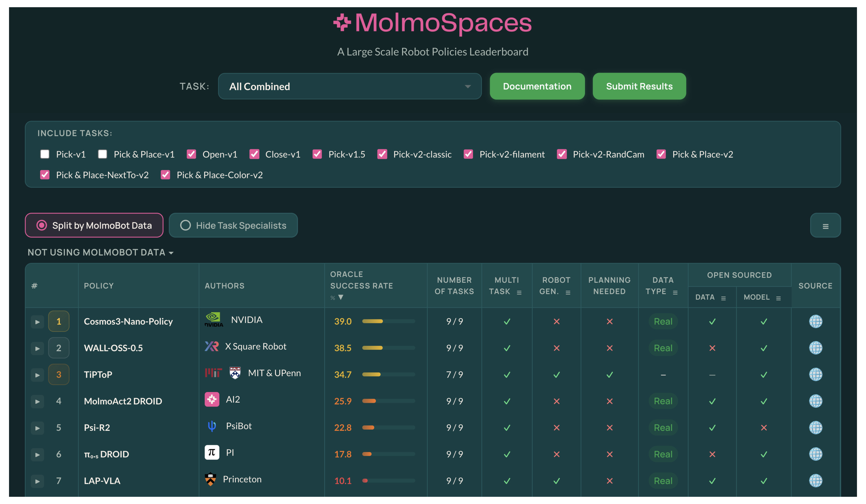Image resolution: width=866 pixels, height=504 pixels.
Task: Toggle Oracle Success Rate sort arrow
Action: click(340, 297)
